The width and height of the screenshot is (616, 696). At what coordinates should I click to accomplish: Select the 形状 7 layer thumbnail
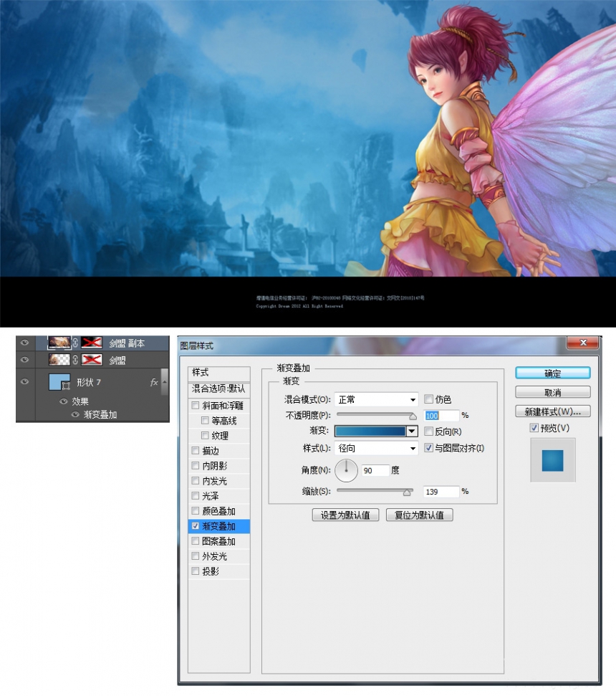(x=59, y=382)
